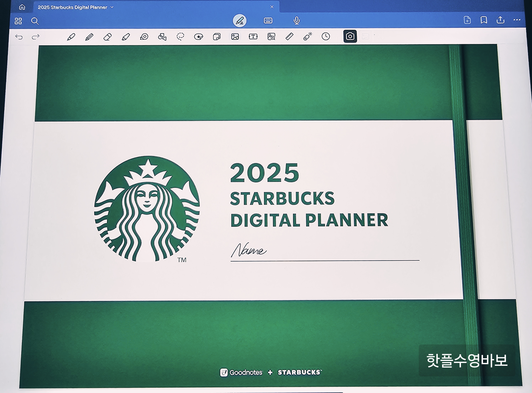The height and width of the screenshot is (393, 532).
Task: Select the Pen tool
Action: click(71, 37)
